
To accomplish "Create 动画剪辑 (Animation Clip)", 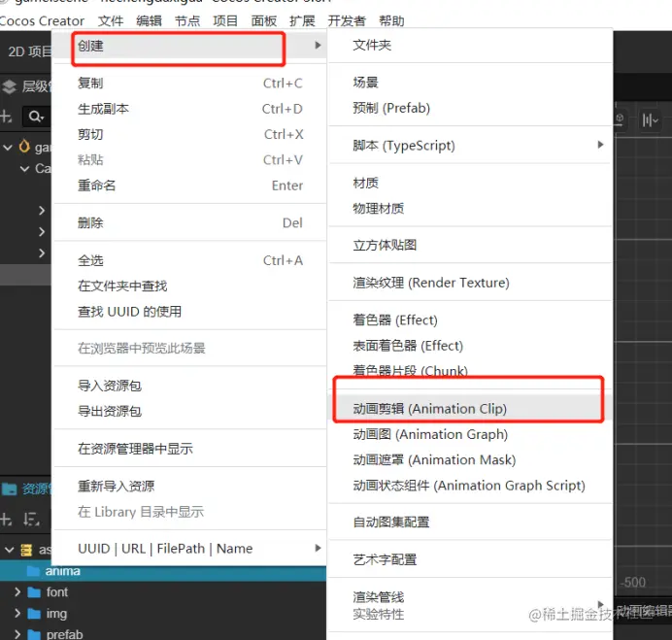I will point(470,409).
